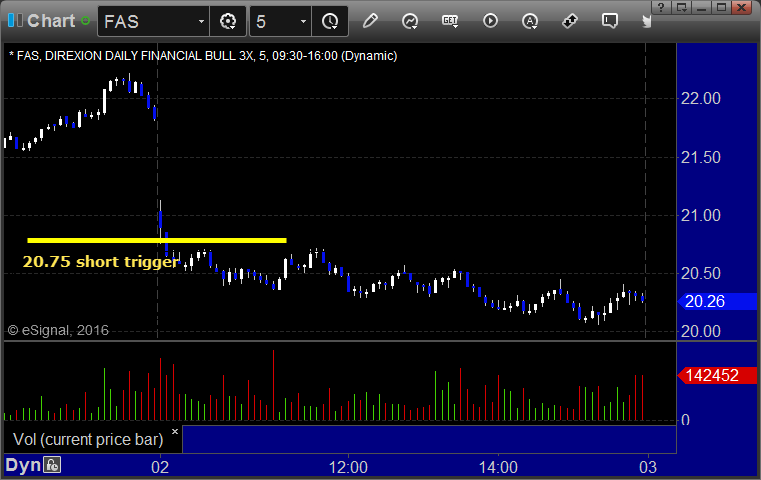The height and width of the screenshot is (480, 761).
Task: Open the alerts A icon
Action: click(x=529, y=21)
